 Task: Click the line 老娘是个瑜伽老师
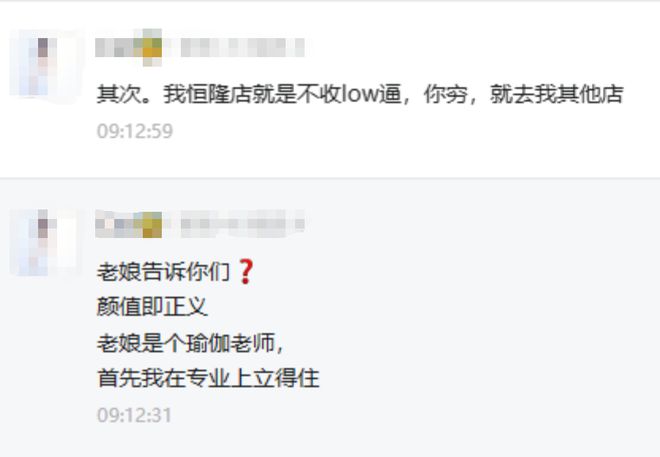[191, 343]
